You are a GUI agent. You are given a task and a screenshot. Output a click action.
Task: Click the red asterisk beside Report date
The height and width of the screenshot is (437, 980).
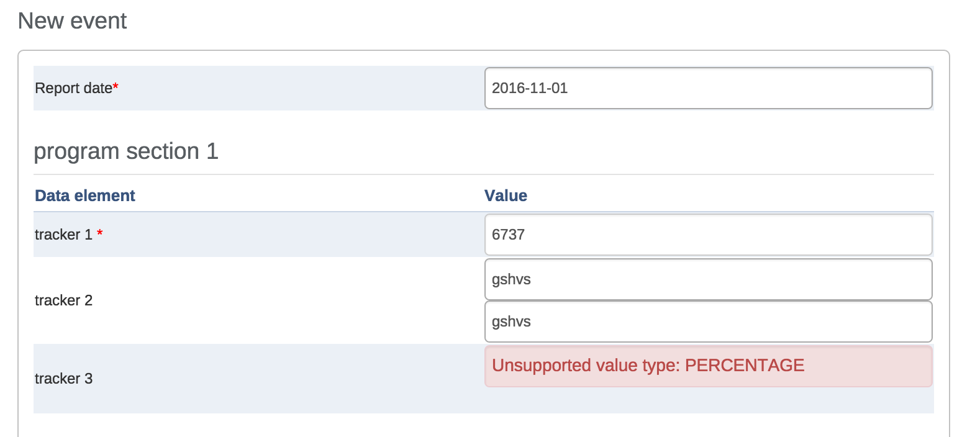[x=116, y=88]
